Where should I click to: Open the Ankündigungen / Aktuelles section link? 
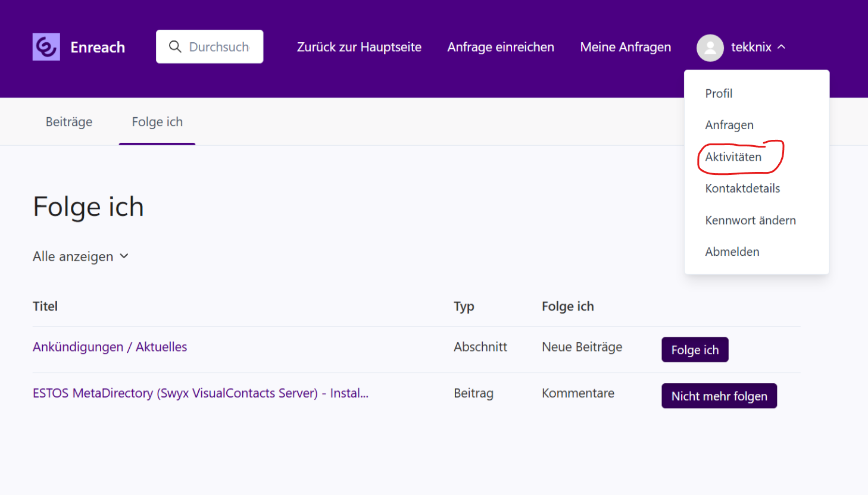(110, 347)
